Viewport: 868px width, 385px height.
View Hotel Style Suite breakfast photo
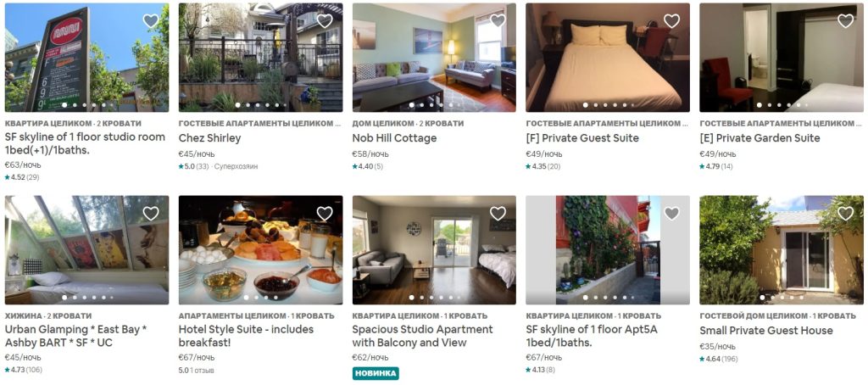point(261,250)
